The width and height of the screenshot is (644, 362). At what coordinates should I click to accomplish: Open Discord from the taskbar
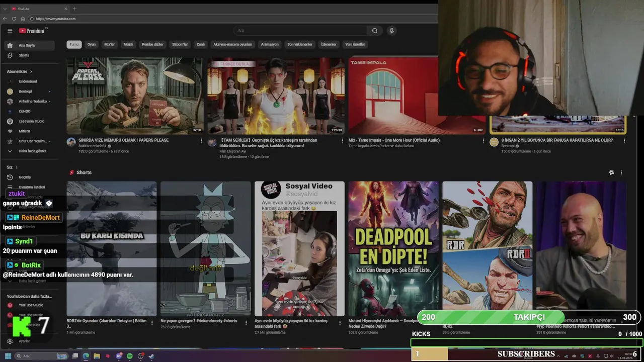(x=119, y=356)
